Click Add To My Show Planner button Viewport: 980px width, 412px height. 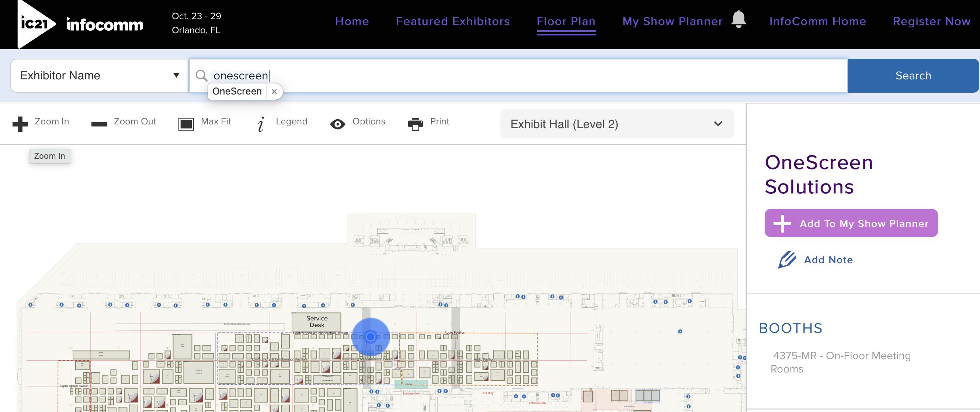[851, 223]
